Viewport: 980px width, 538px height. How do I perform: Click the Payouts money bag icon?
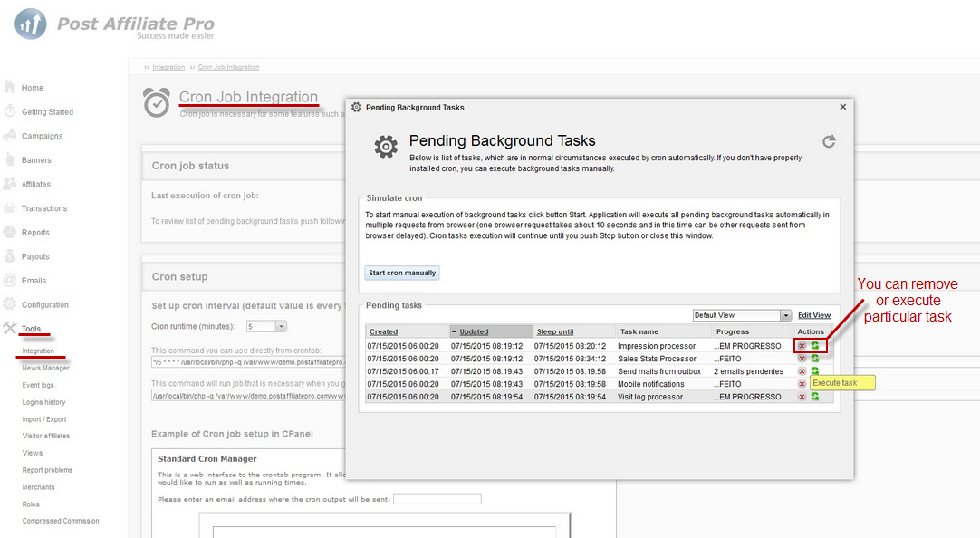(9, 256)
